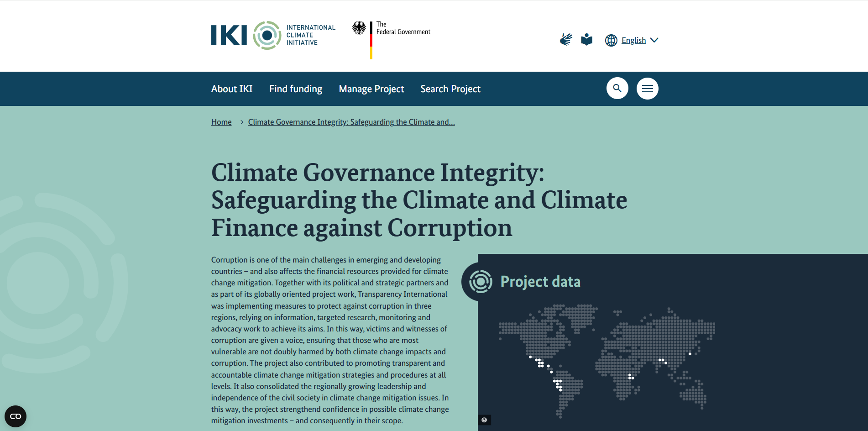
Task: Click the Climate Governance Integrity breadcrumb link
Action: 351,122
